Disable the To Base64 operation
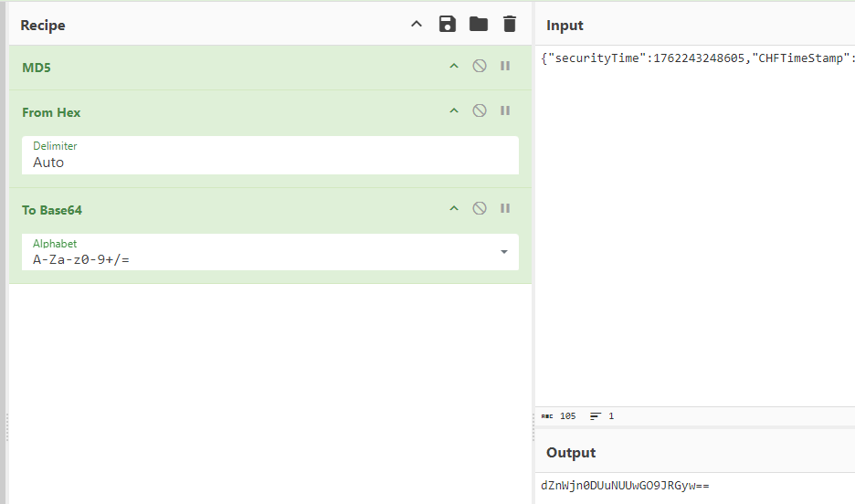The image size is (855, 504). pyautogui.click(x=479, y=208)
